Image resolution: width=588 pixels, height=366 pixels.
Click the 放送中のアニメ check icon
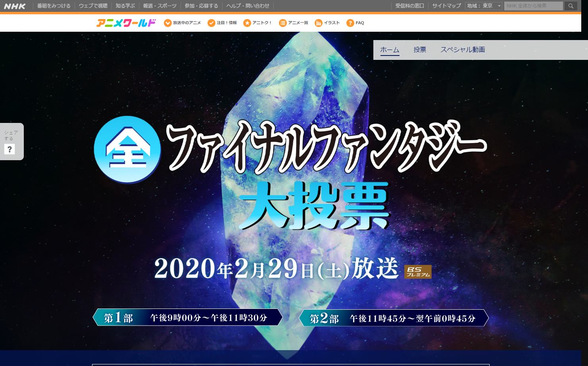(x=168, y=23)
